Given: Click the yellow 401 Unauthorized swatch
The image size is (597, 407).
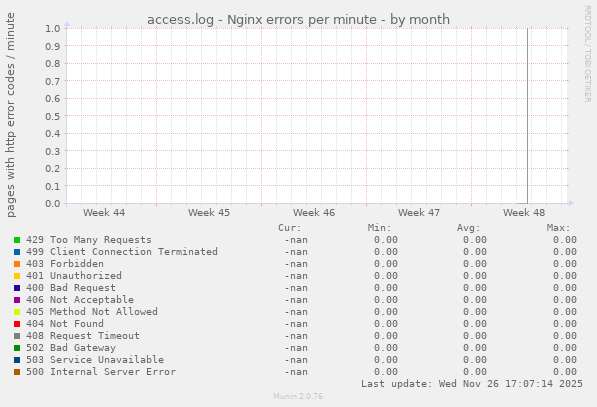Looking at the screenshot, I should pos(17,276).
